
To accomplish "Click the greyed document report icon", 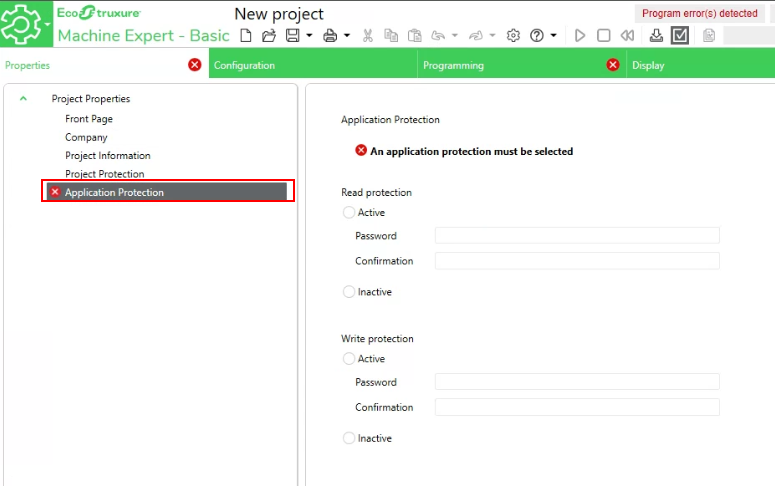I will pyautogui.click(x=709, y=36).
